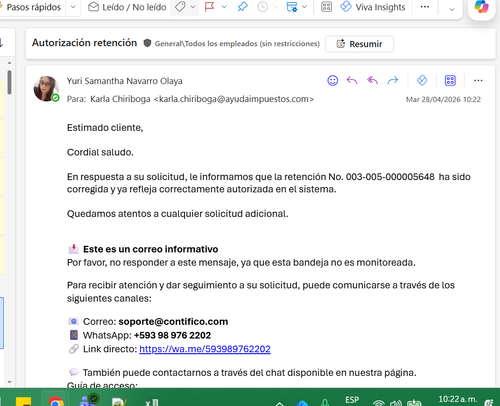Click the Resumir button
The width and height of the screenshot is (500, 406).
coord(359,44)
